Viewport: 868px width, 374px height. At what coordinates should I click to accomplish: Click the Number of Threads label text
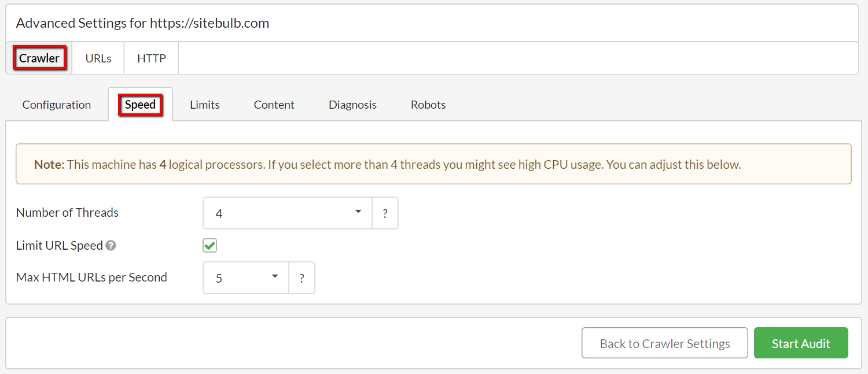[x=67, y=213]
